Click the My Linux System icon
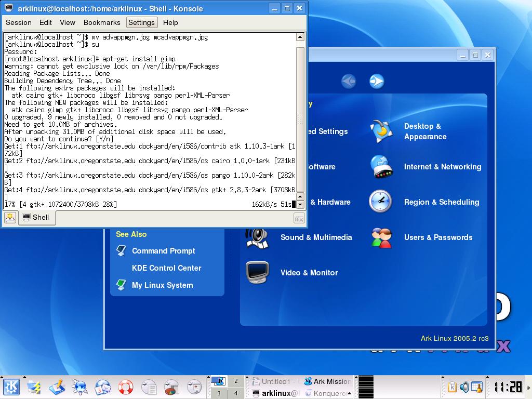The image size is (532, 399). pyautogui.click(x=121, y=284)
